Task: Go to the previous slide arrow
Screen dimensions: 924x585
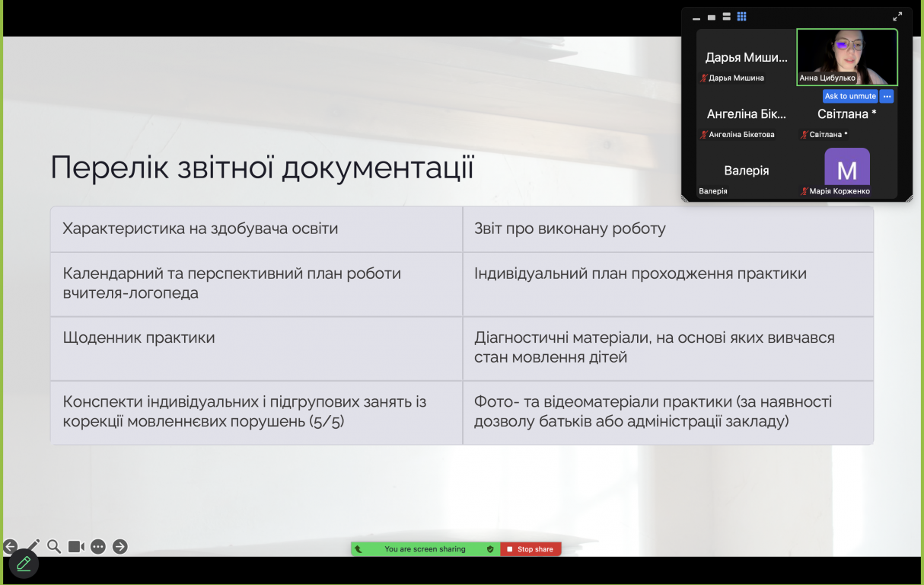Action: pos(10,546)
